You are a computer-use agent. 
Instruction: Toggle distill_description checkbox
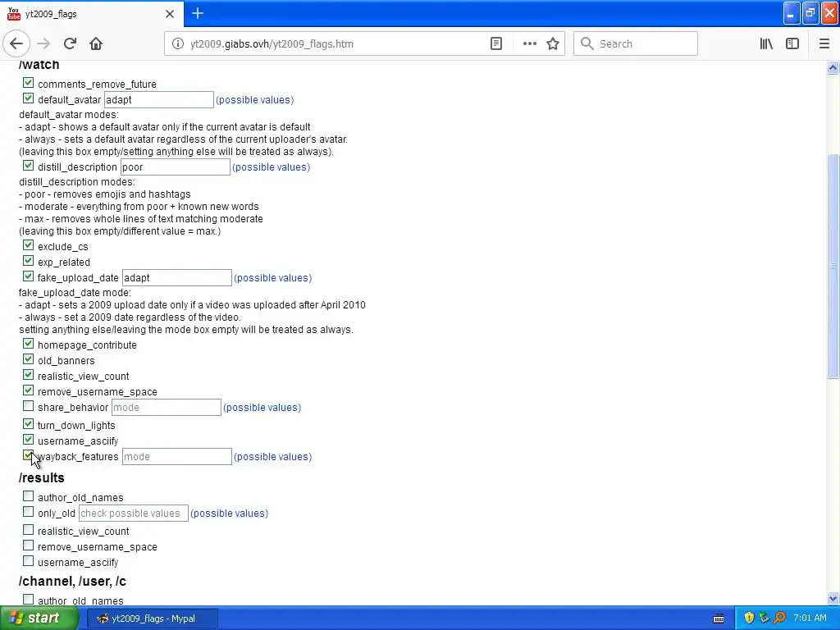pos(29,166)
